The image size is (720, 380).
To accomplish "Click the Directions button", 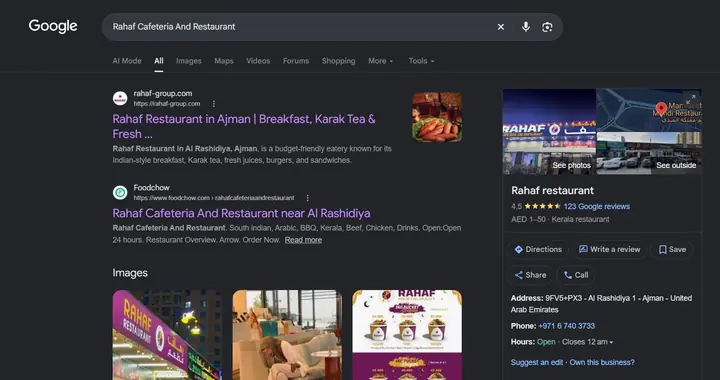I will pos(538,250).
